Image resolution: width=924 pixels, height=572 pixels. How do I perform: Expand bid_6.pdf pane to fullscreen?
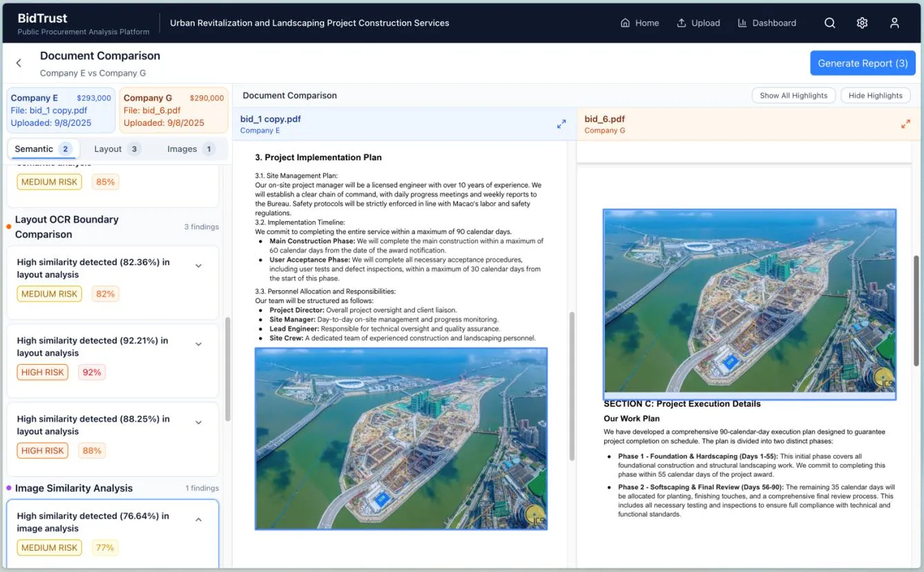tap(905, 124)
